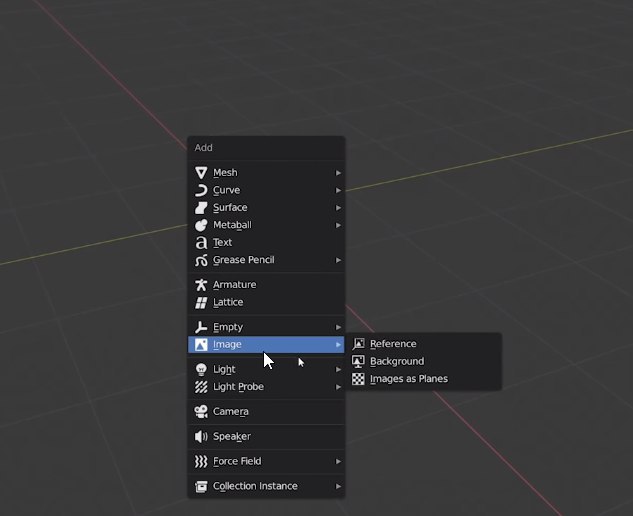Choose Background from the Image submenu

pyautogui.click(x=425, y=361)
